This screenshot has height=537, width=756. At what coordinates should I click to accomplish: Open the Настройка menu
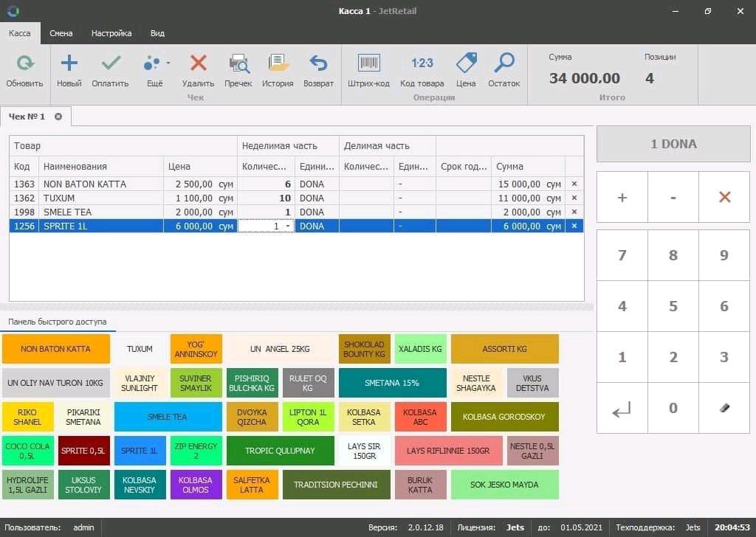[x=111, y=33]
